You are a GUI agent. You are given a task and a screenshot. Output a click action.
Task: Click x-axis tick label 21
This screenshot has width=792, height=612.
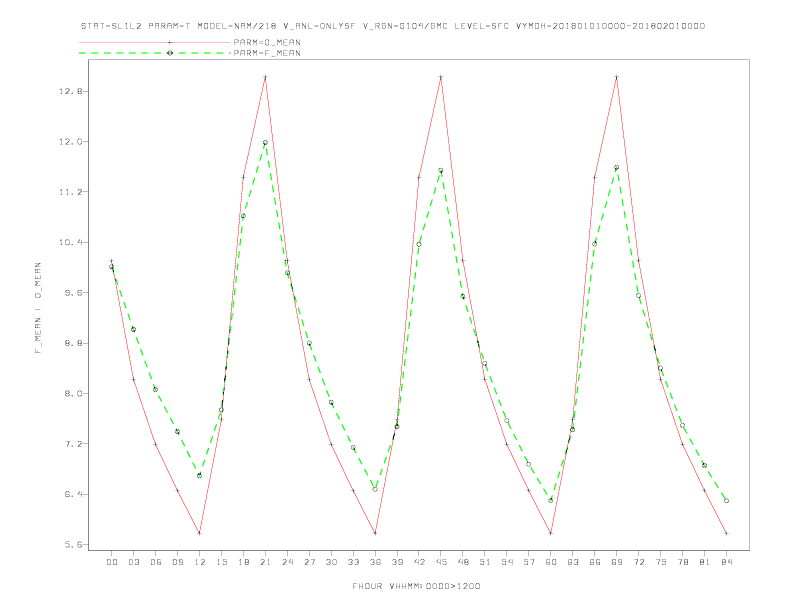[265, 562]
